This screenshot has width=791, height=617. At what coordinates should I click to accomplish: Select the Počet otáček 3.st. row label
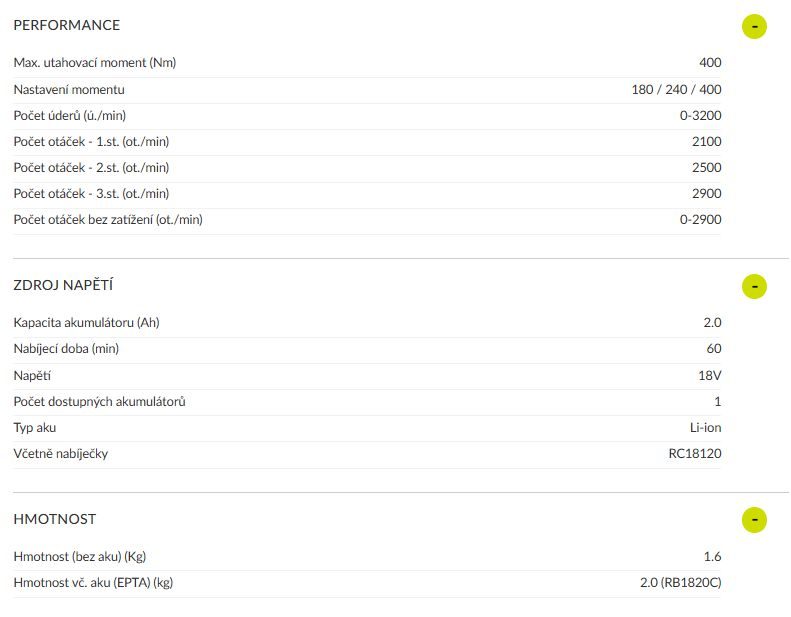[x=91, y=193]
